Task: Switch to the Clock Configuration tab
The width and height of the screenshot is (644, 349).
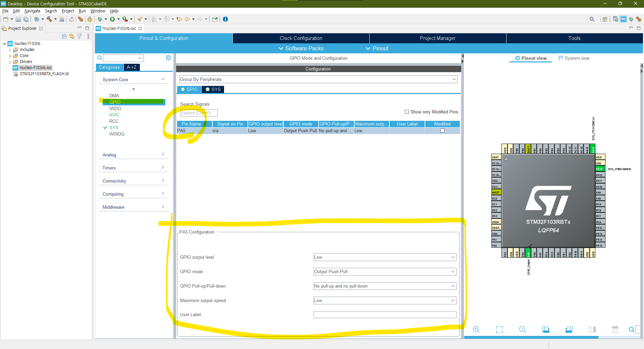Action: 301,38
